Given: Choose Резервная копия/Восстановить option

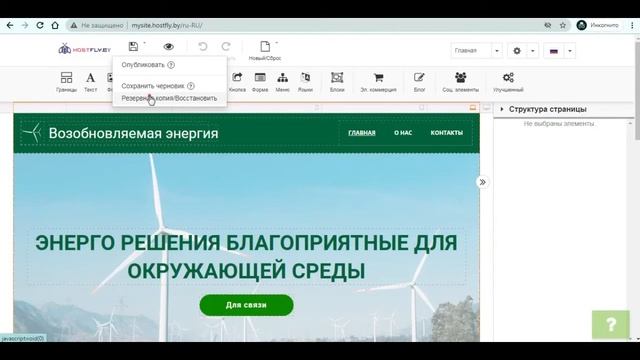Looking at the screenshot, I should pos(169,98).
